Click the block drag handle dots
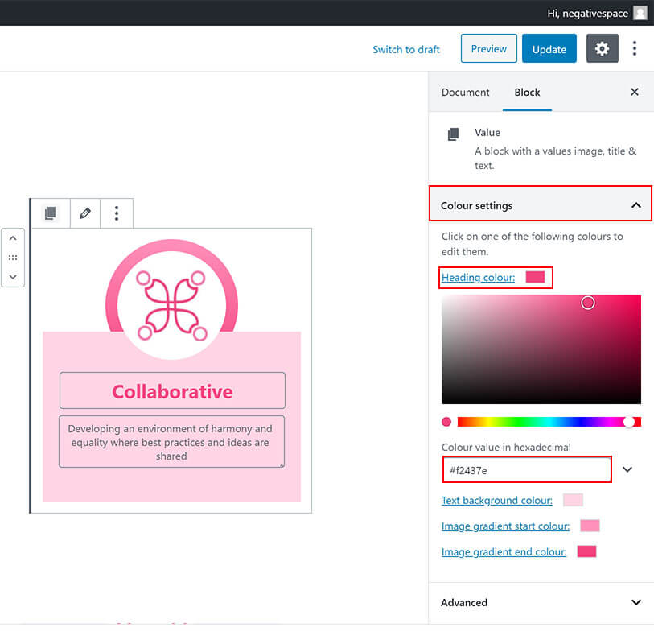The image size is (654, 644). pos(13,258)
